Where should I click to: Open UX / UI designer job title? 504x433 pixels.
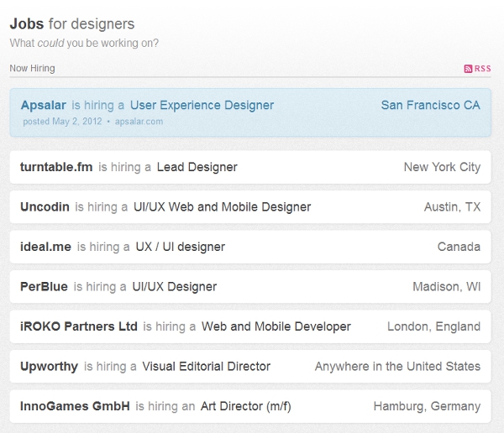pyautogui.click(x=181, y=247)
